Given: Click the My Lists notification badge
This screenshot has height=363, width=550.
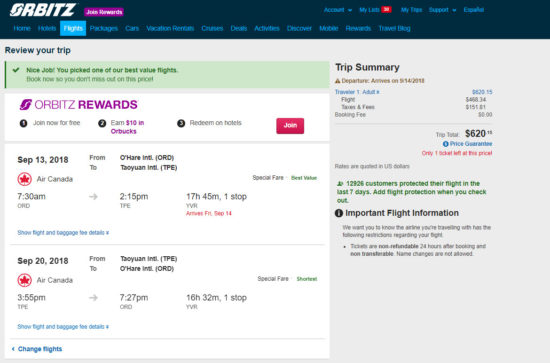Looking at the screenshot, I should tap(386, 9).
